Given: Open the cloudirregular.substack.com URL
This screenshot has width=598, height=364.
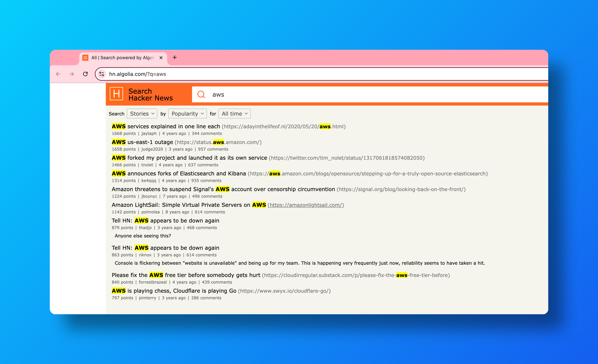Looking at the screenshot, I should (x=356, y=275).
